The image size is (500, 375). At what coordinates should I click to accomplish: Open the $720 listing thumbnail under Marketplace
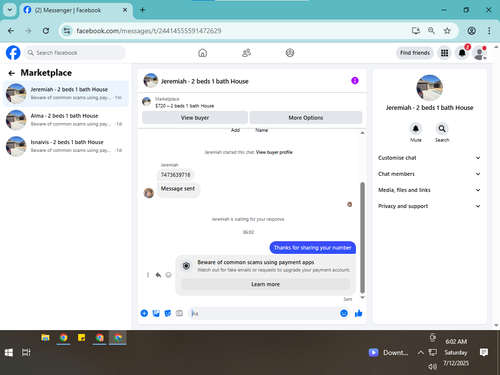146,101
